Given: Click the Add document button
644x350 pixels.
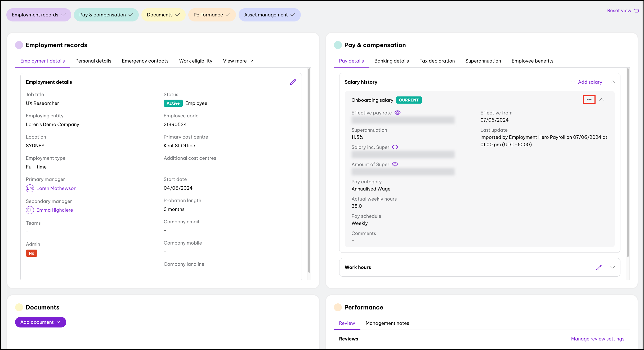Looking at the screenshot, I should pos(41,322).
